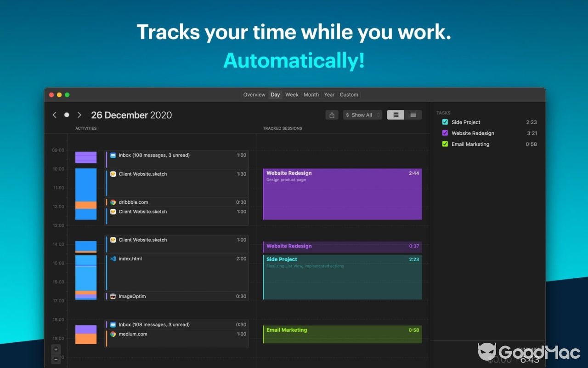Select the purple Website Redesign session block

click(x=342, y=193)
